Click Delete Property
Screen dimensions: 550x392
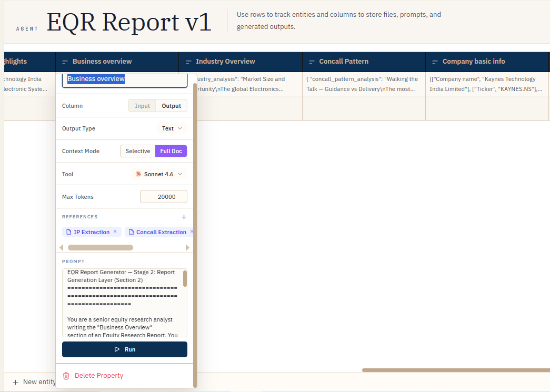93,376
